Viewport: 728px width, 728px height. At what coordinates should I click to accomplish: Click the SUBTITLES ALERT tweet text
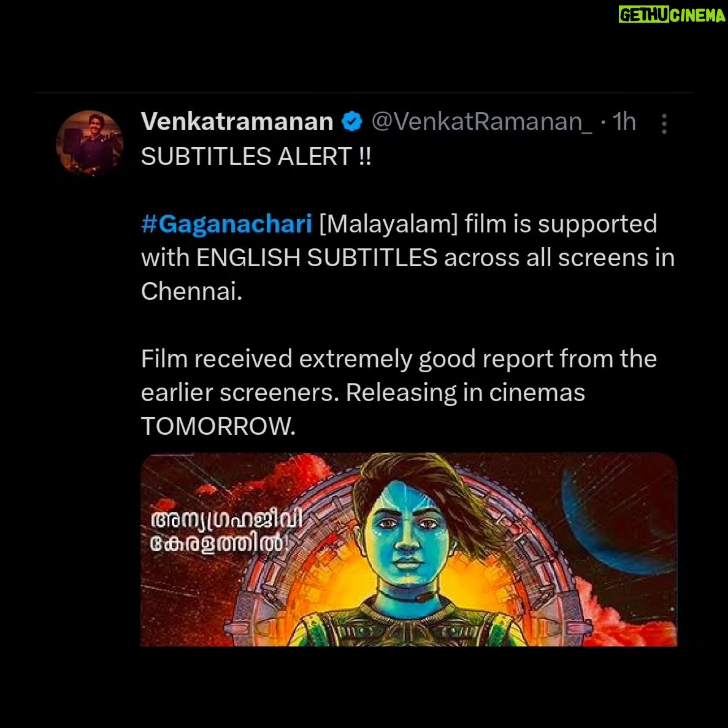256,156
